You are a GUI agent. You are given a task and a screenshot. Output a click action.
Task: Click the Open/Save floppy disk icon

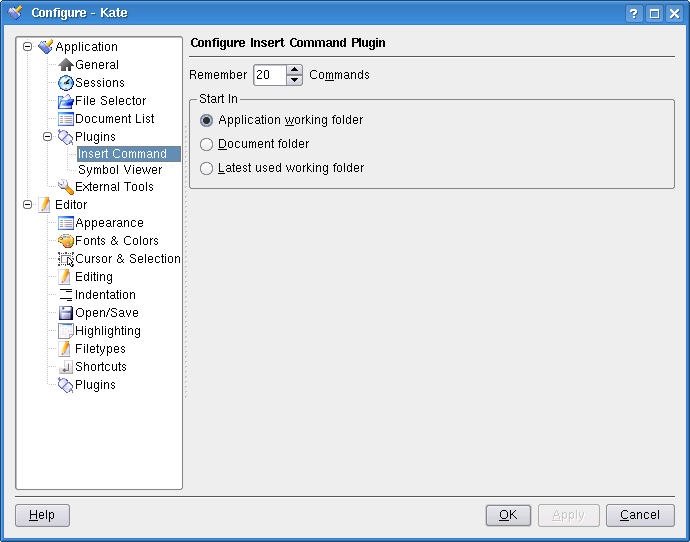(66, 313)
